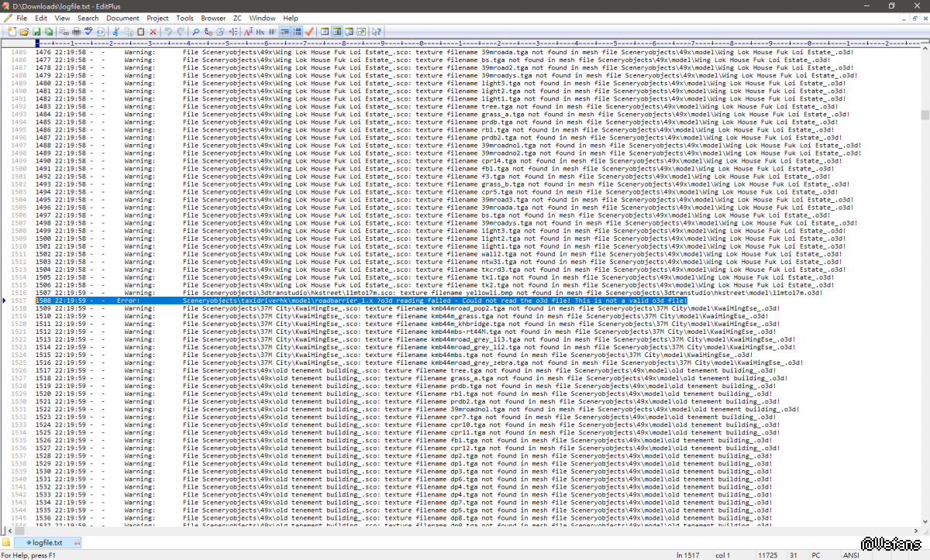
Task: Toggle the Hex viewer Hx icon
Action: coord(260,31)
